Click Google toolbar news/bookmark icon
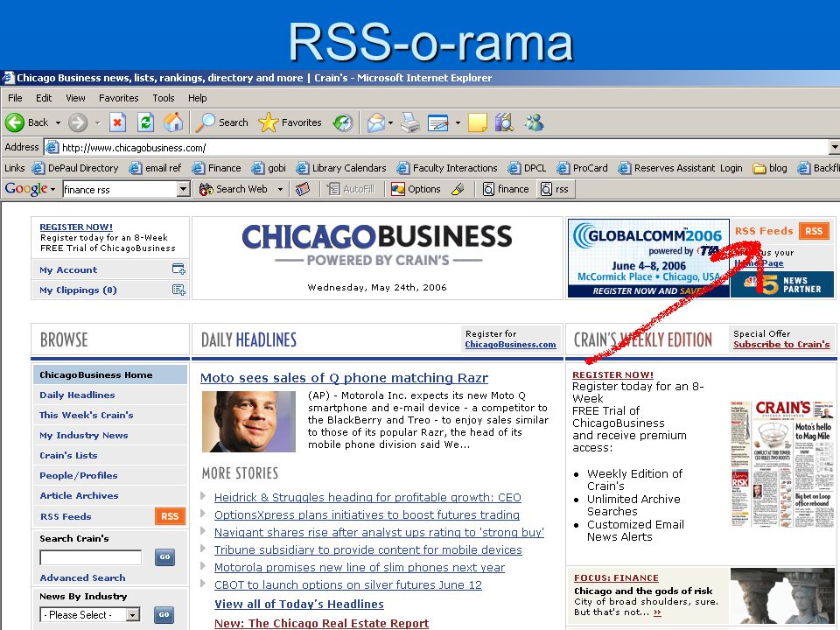The width and height of the screenshot is (840, 630). coord(303,189)
